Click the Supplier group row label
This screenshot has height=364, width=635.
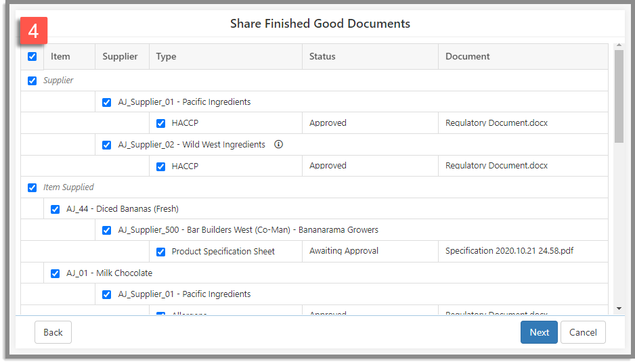click(58, 80)
